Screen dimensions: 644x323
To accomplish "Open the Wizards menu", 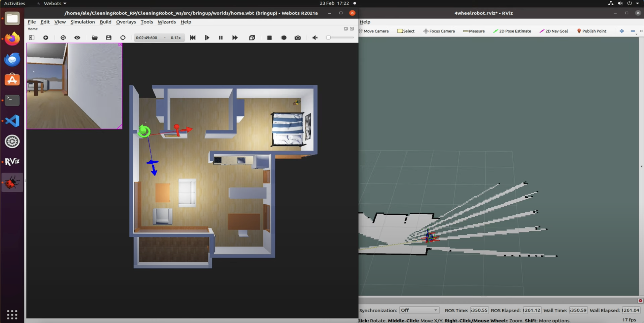I will (167, 22).
